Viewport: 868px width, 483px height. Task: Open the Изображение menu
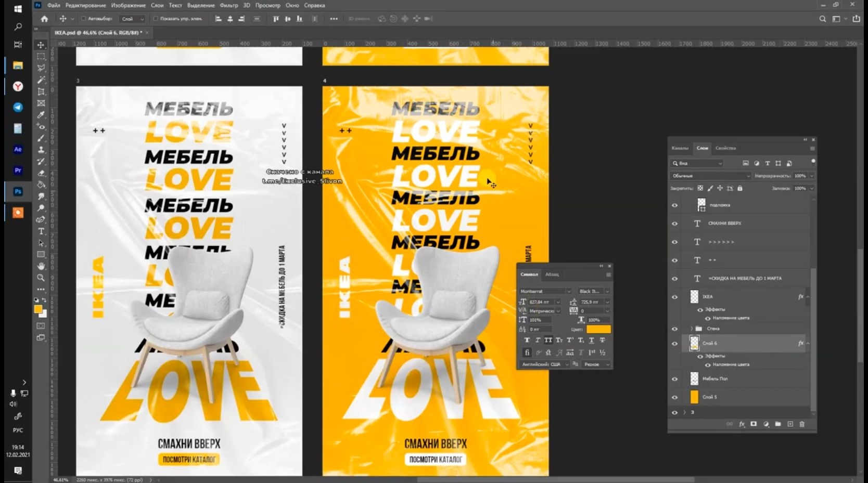tap(129, 5)
